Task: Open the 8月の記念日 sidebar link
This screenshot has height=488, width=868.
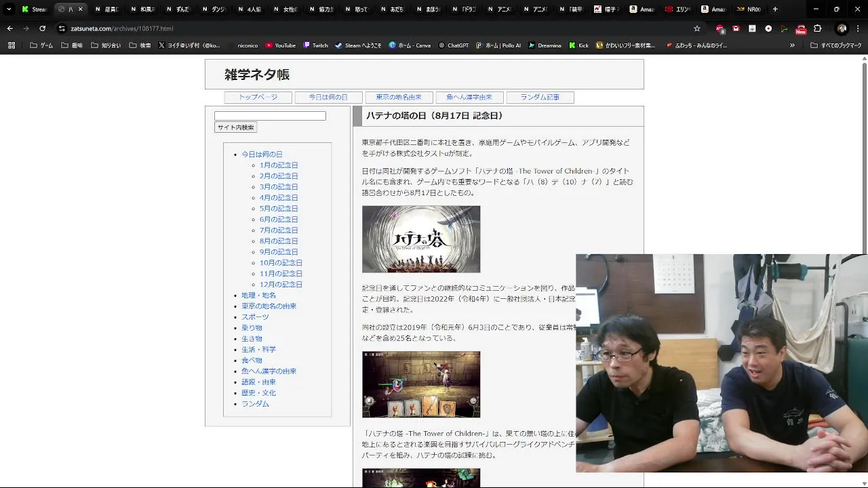Action: coord(279,241)
